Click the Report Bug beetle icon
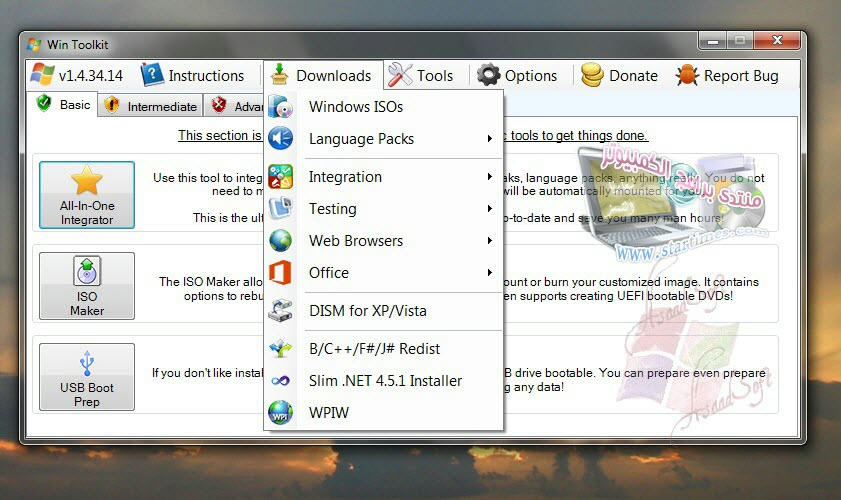 point(687,75)
